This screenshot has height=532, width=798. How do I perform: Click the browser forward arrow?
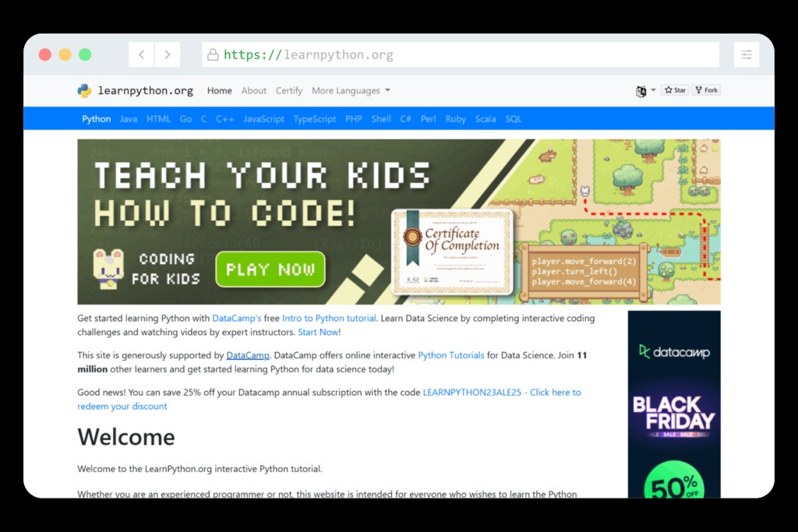coord(168,55)
